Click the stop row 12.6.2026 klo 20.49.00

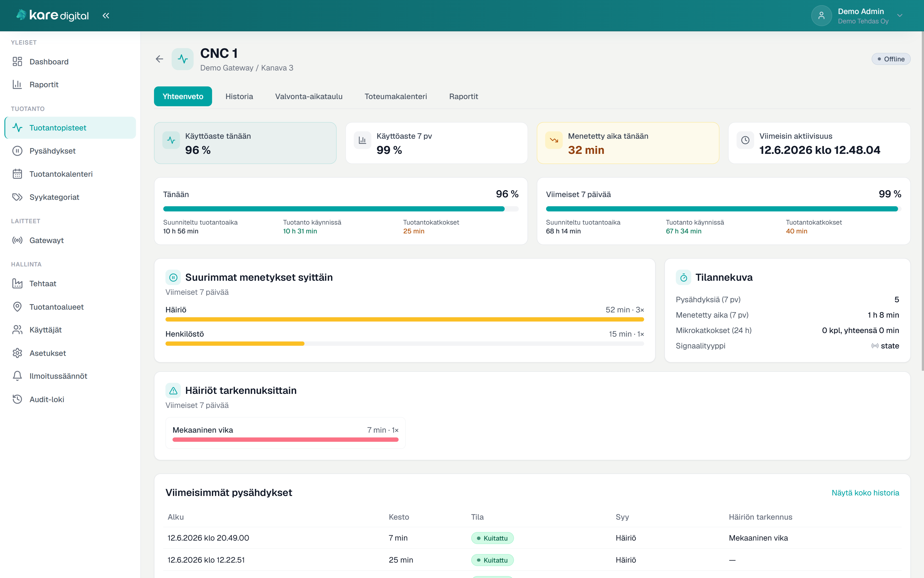[x=532, y=538]
